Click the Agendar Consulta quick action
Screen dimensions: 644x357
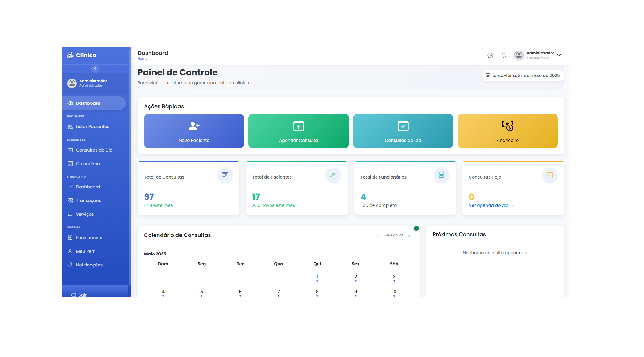(x=298, y=131)
